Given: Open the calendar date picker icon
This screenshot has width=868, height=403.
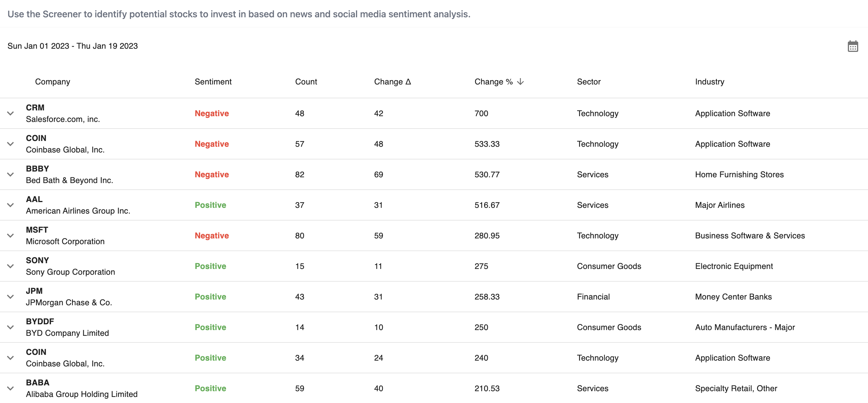Looking at the screenshot, I should click(x=852, y=46).
